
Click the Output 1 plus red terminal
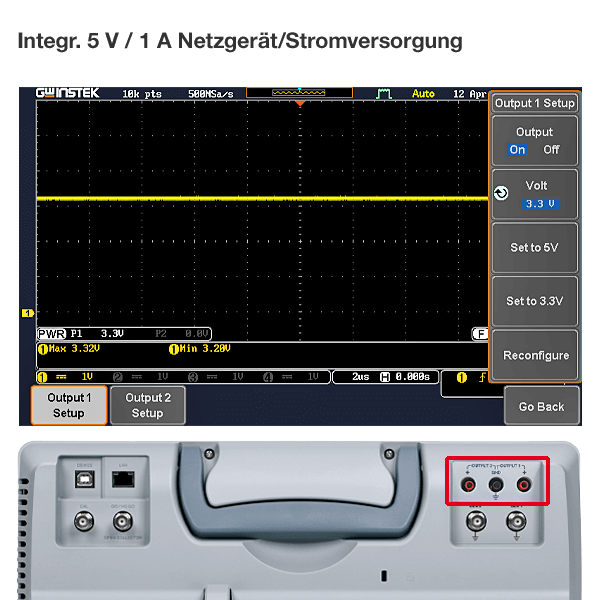pyautogui.click(x=524, y=485)
